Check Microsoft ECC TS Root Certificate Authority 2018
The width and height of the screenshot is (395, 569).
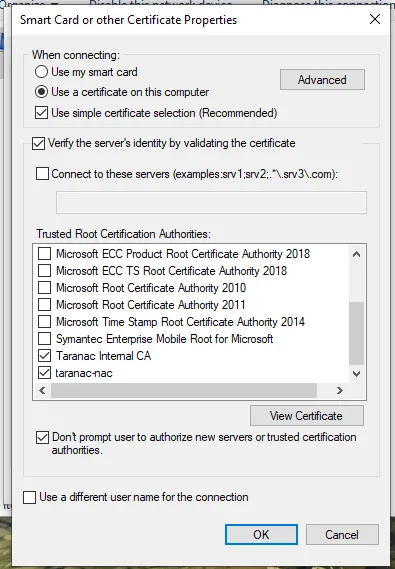click(x=44, y=271)
